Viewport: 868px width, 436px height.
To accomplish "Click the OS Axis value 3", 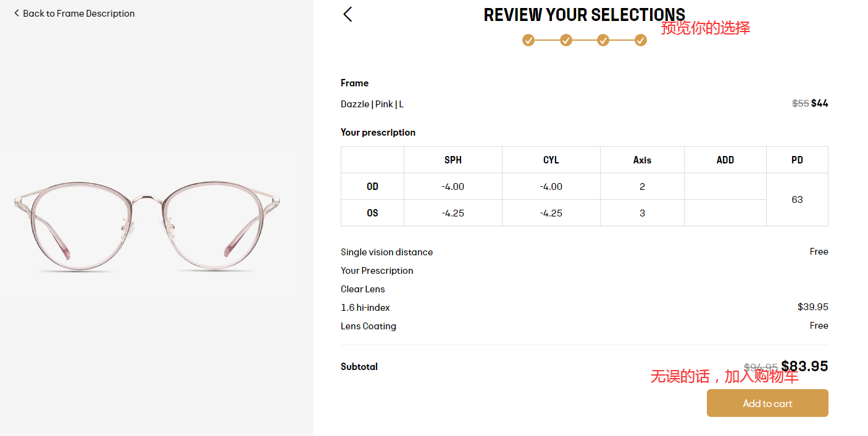I will 642,213.
